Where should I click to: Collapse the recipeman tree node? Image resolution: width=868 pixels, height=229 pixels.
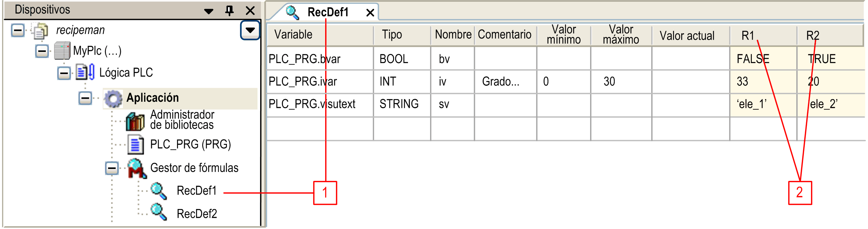click(x=18, y=31)
